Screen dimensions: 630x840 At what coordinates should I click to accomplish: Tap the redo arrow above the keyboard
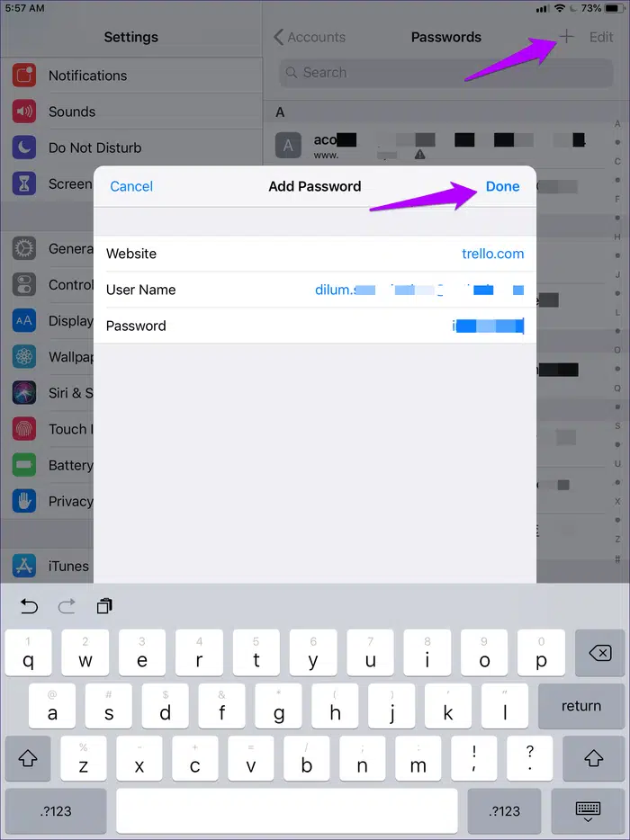tap(67, 607)
